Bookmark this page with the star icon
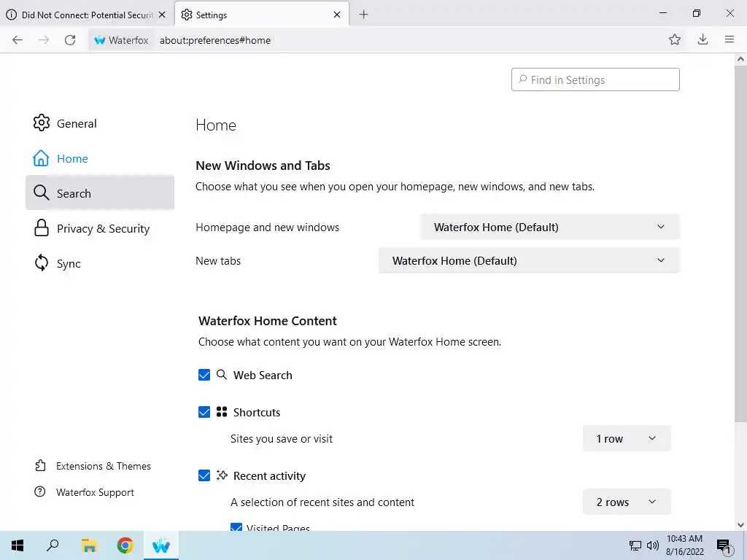Screen dimensions: 747x560 point(675,39)
